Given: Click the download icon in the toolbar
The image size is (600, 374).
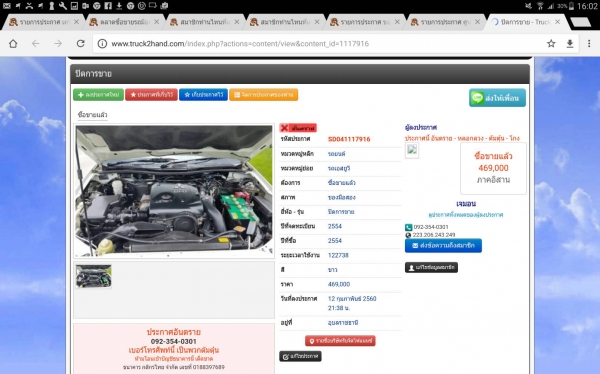Looking at the screenshot, I should [570, 44].
